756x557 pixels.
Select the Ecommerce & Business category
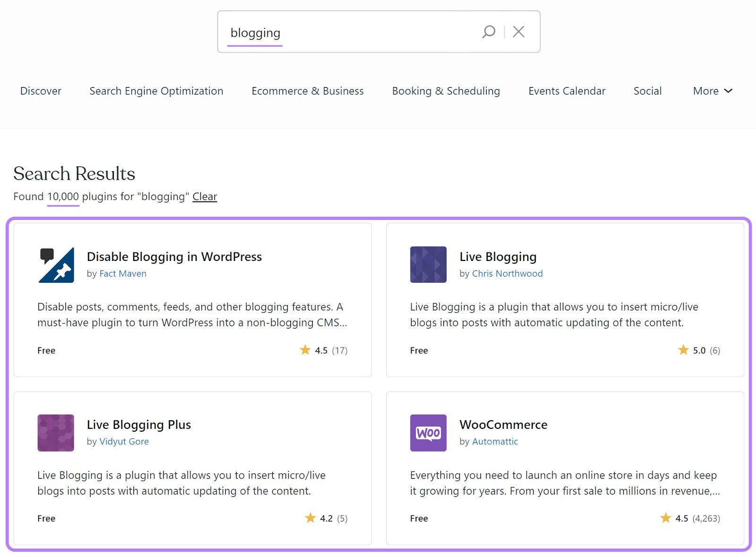(308, 91)
